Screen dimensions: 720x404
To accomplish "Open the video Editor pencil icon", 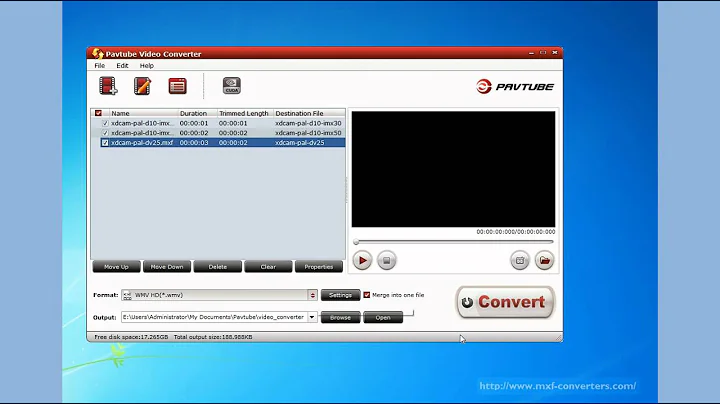I will tap(142, 86).
